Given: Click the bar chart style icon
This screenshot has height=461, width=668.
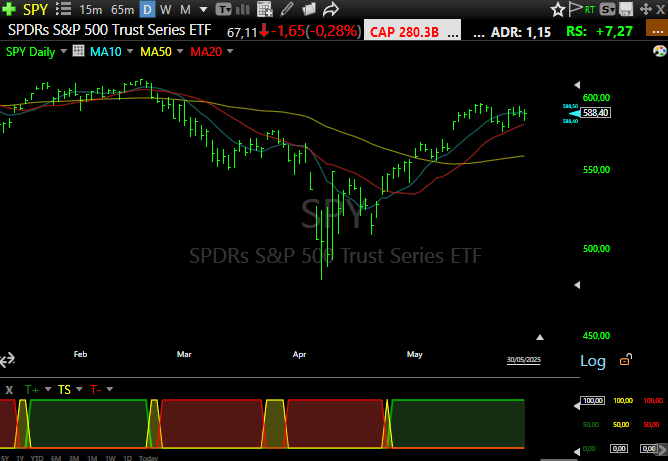Looking at the screenshot, I should 242,9.
